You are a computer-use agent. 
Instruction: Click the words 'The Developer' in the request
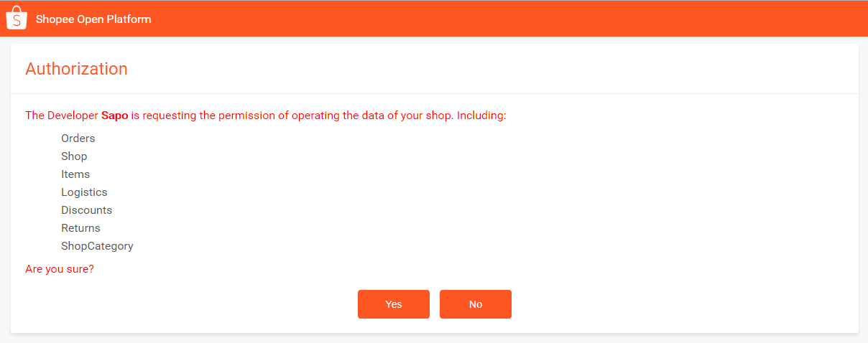tap(62, 116)
